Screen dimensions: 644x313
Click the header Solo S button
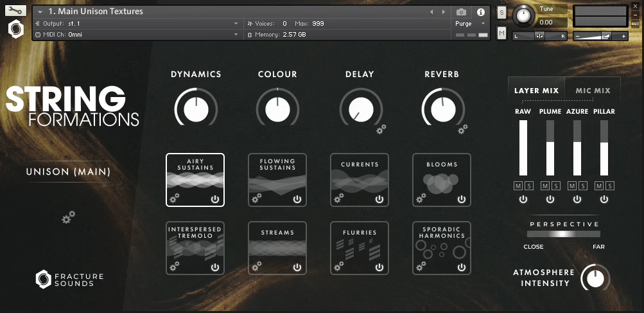click(x=501, y=12)
